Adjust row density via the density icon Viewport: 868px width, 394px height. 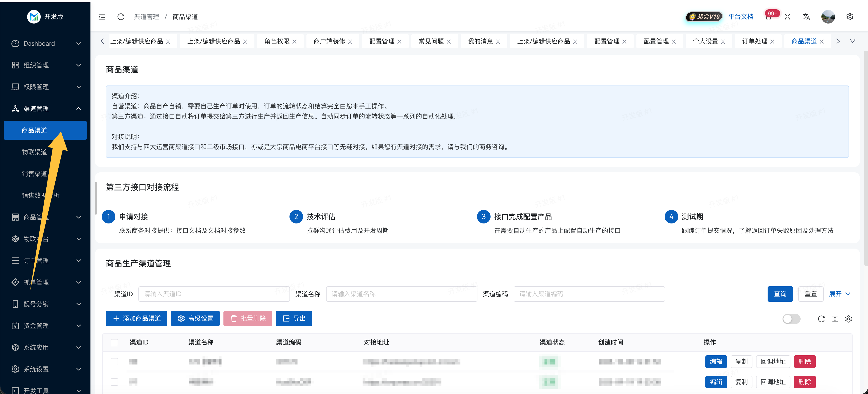835,319
